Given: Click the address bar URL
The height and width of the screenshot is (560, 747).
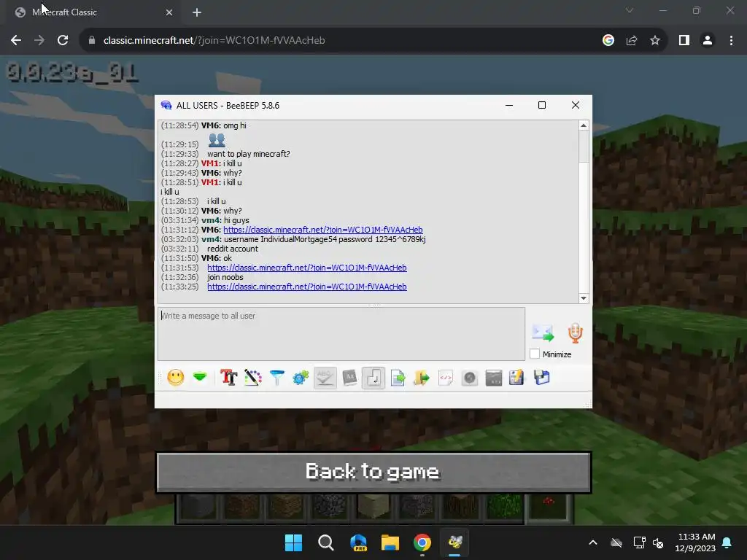Looking at the screenshot, I should click(214, 41).
